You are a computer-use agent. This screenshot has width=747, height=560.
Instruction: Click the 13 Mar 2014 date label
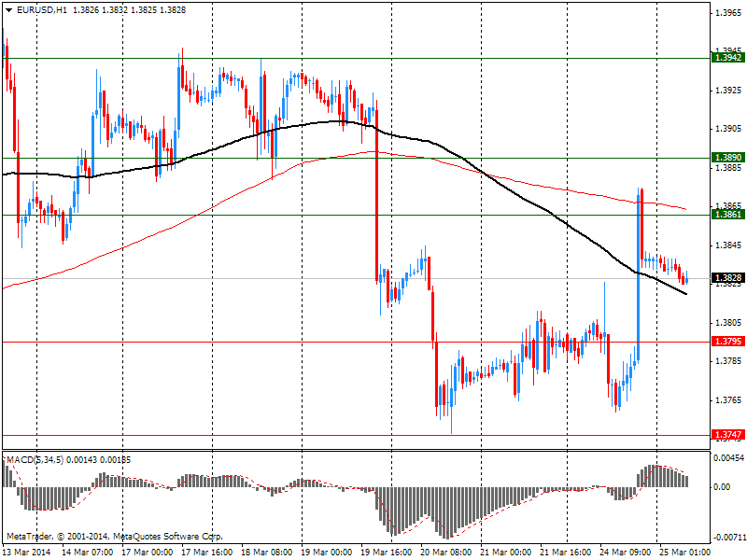(x=26, y=553)
